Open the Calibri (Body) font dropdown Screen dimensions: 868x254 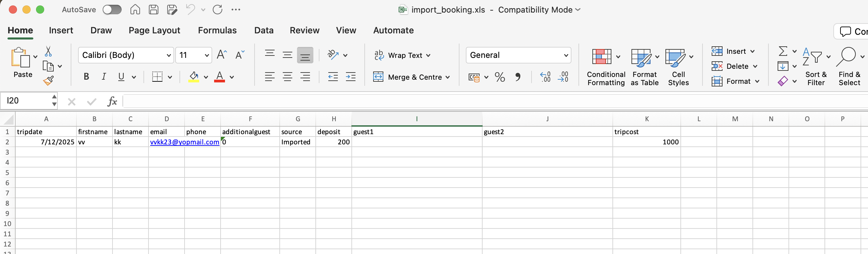click(169, 55)
